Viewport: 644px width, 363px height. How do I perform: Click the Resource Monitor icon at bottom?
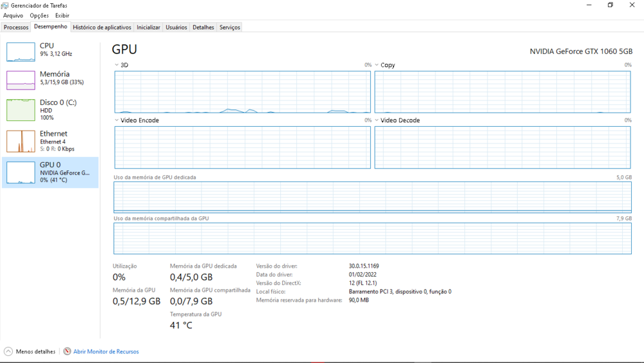(67, 351)
